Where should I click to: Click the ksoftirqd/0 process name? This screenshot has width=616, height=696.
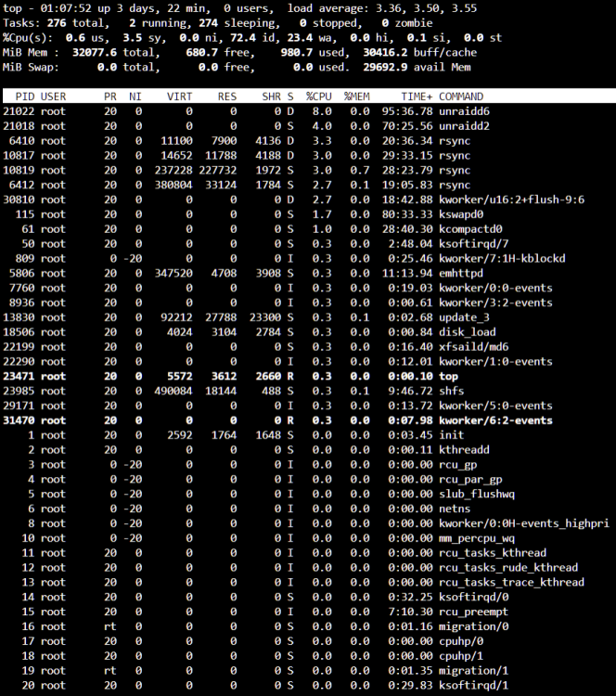[x=473, y=597]
